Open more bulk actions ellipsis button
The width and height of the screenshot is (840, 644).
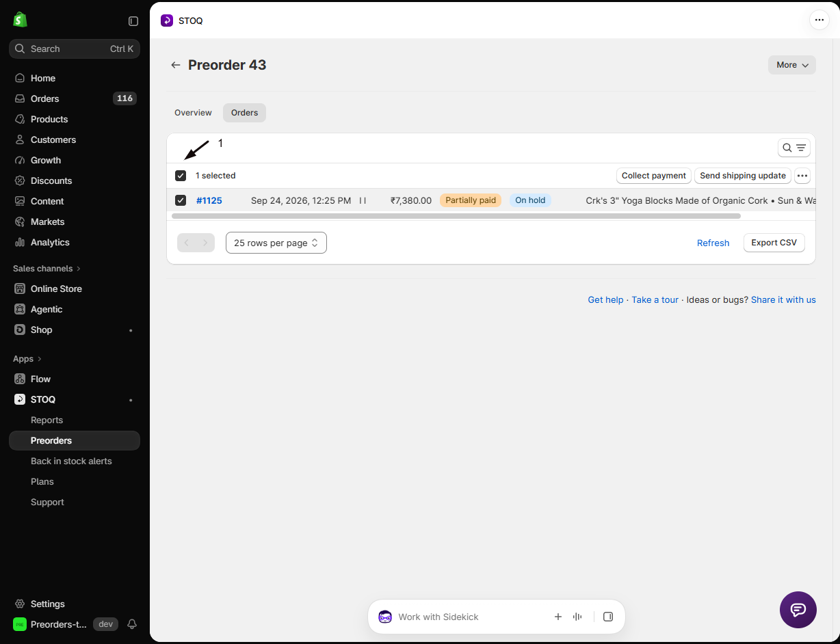[802, 176]
